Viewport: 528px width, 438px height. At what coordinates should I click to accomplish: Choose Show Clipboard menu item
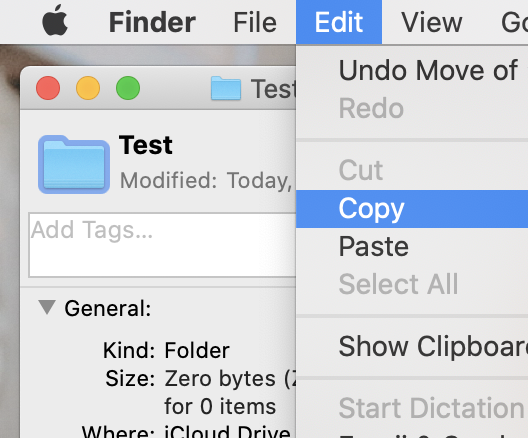click(x=412, y=346)
